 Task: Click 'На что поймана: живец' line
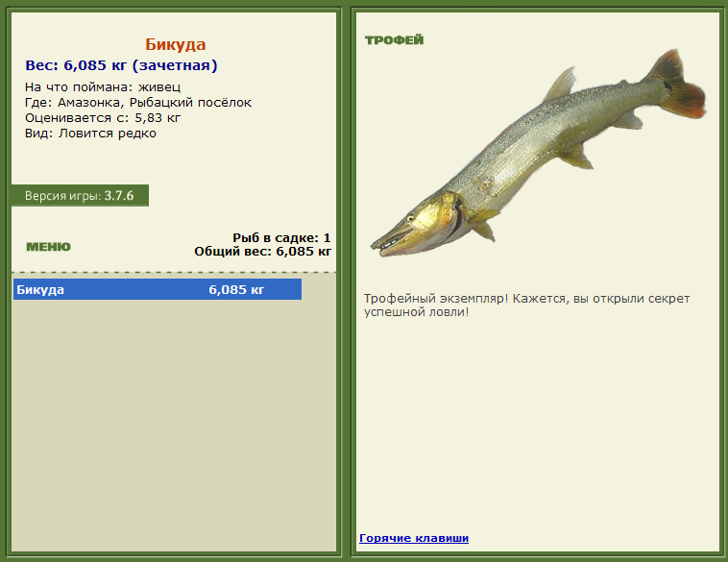click(103, 87)
